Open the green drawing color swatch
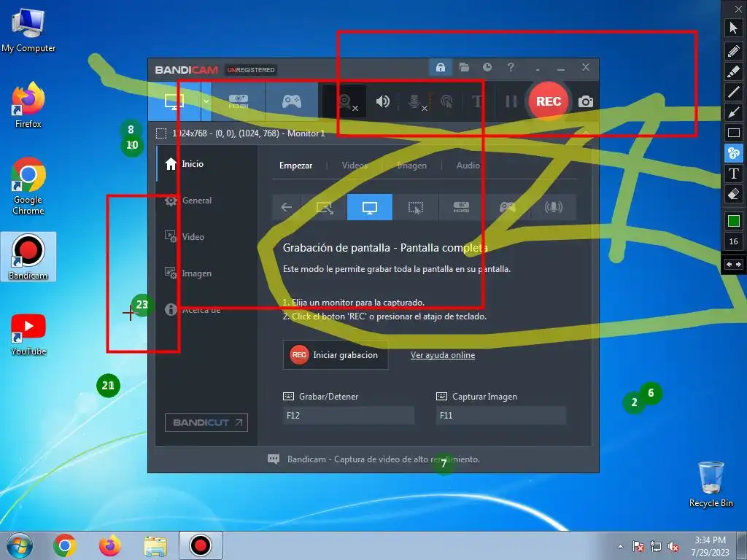This screenshot has height=560, width=747. pos(734,221)
